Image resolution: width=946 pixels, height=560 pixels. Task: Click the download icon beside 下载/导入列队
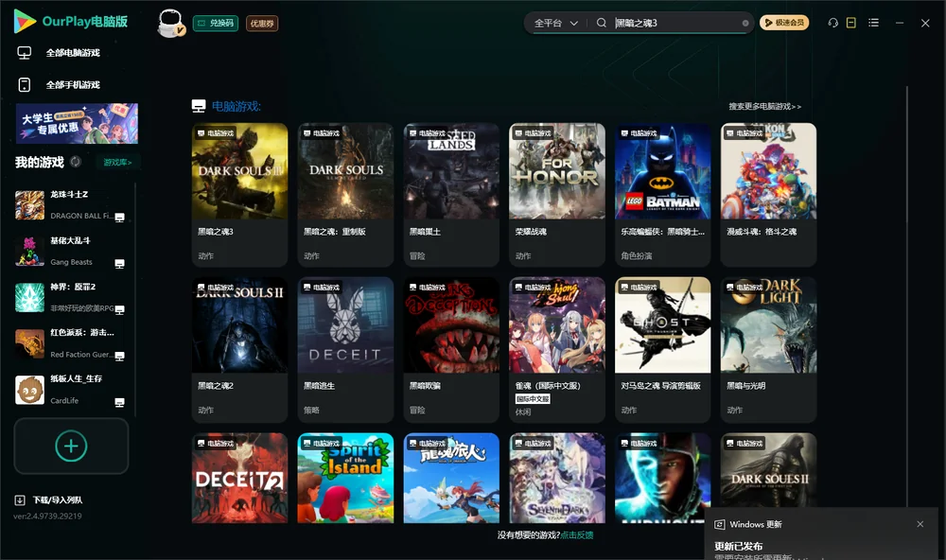pos(19,499)
